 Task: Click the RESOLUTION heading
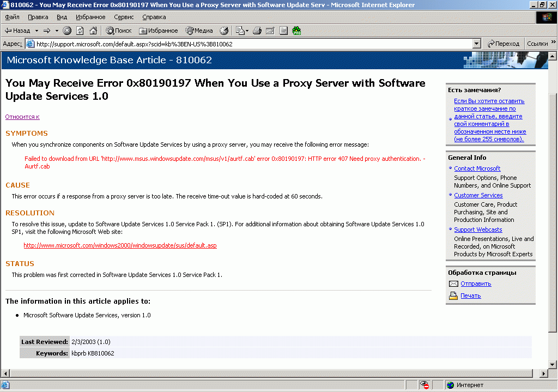click(30, 213)
